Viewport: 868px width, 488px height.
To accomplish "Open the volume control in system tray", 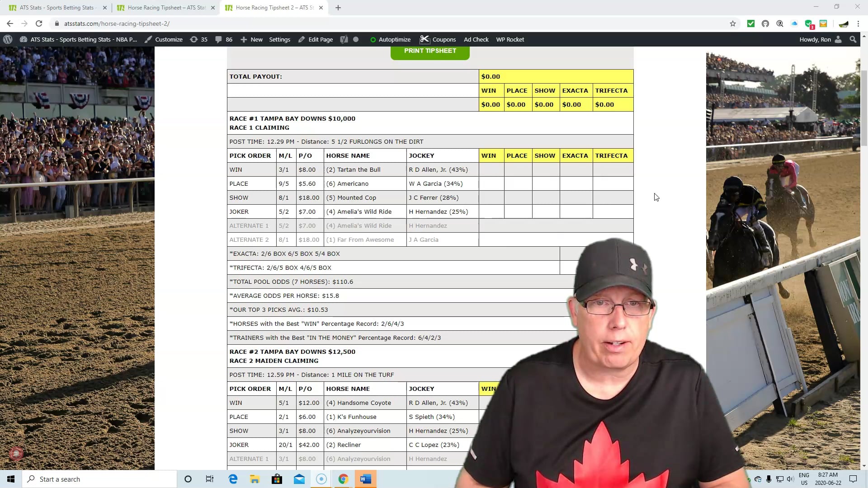I will (x=790, y=479).
